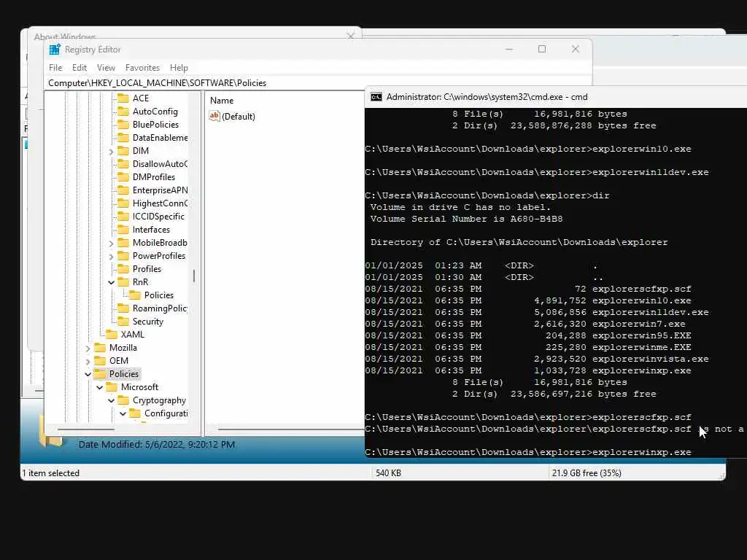Expand the MobileBroadb key
Viewport: 747px width, 560px height.
pyautogui.click(x=111, y=244)
